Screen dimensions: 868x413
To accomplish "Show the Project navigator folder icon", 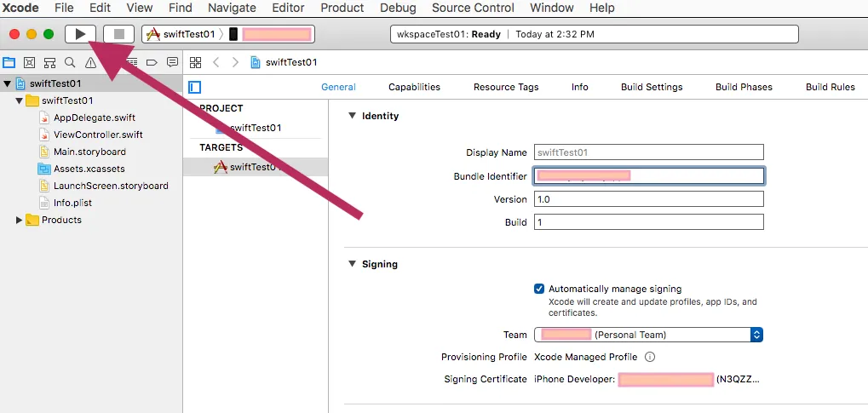I will [9, 62].
